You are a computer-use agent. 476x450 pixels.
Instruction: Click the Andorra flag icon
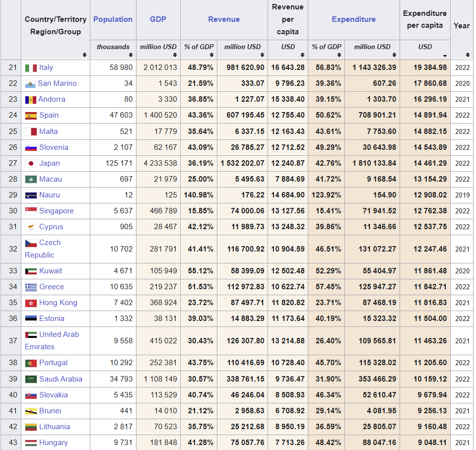coord(30,100)
